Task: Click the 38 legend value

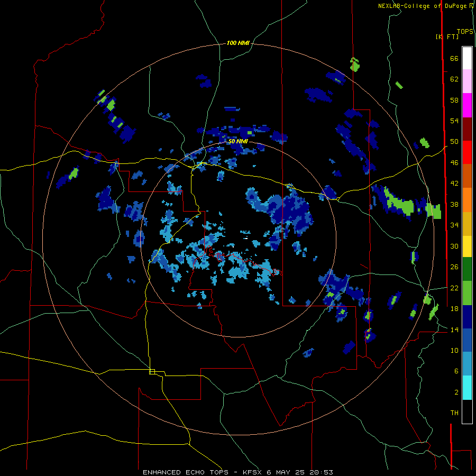Action: [x=454, y=204]
